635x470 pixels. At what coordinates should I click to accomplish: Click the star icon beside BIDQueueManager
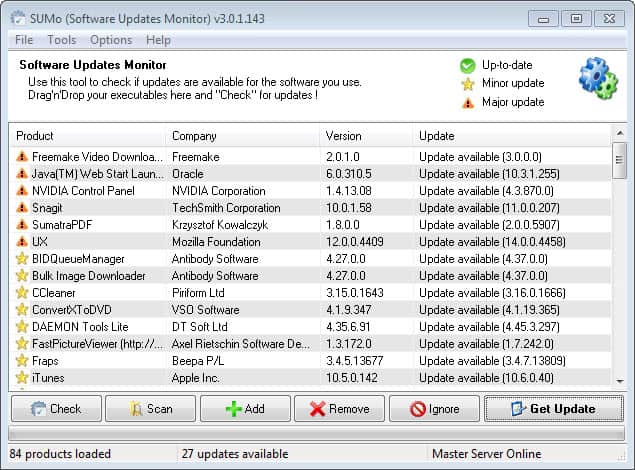click(x=22, y=258)
